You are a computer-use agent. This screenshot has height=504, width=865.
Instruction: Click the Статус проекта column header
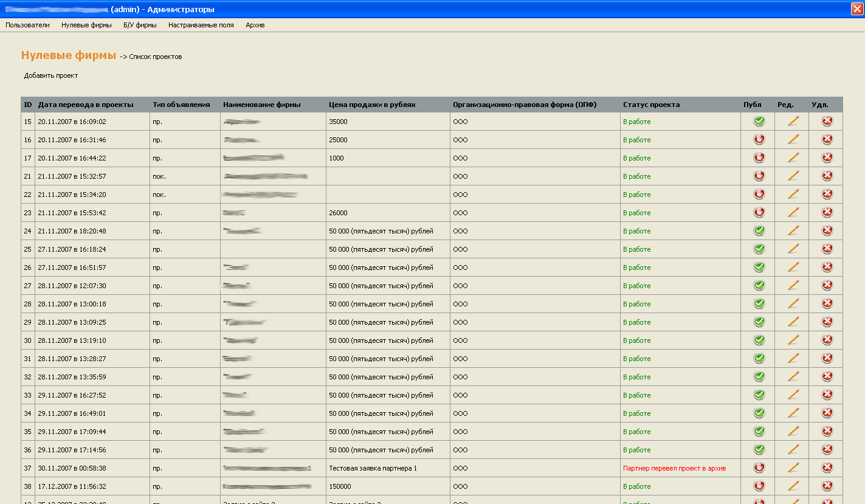pos(651,105)
